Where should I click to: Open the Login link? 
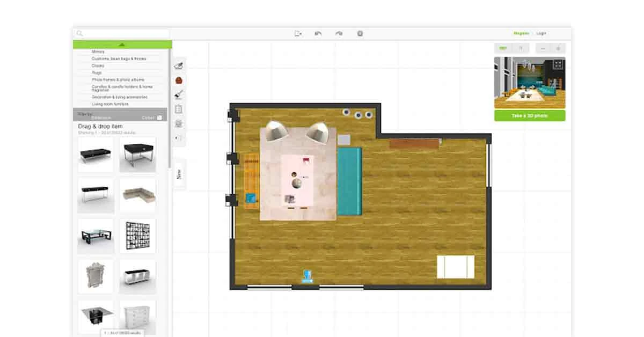pyautogui.click(x=540, y=33)
